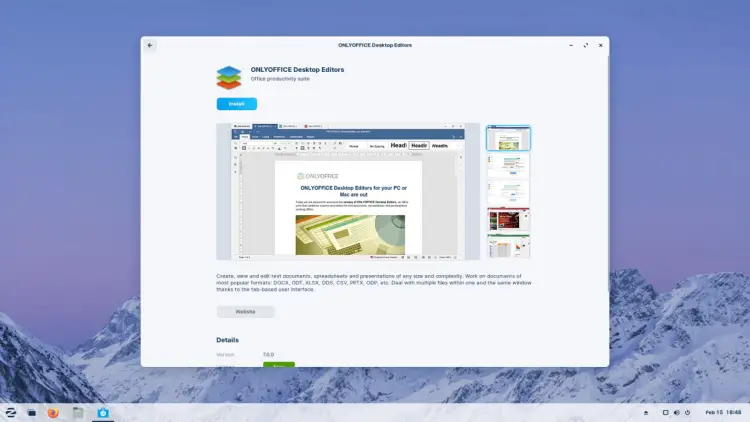This screenshot has height=422, width=750.
Task: Click the 'Office productivity suite' subtitle
Action: (x=280, y=79)
